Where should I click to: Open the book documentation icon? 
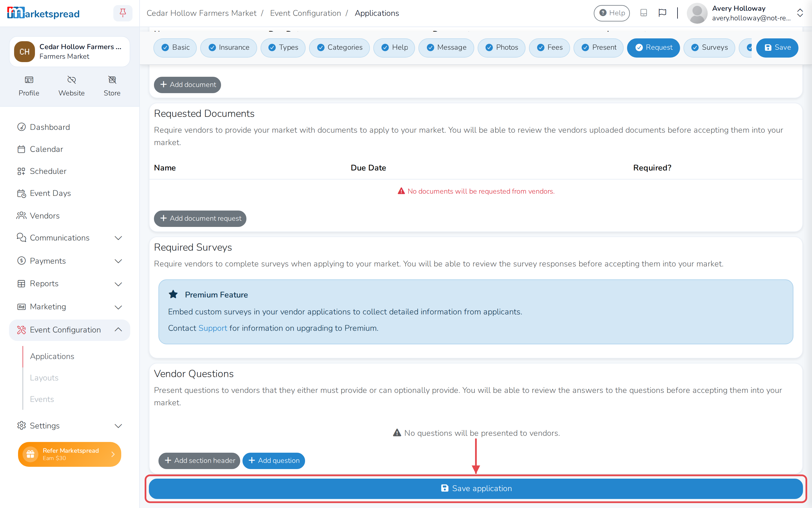point(643,13)
